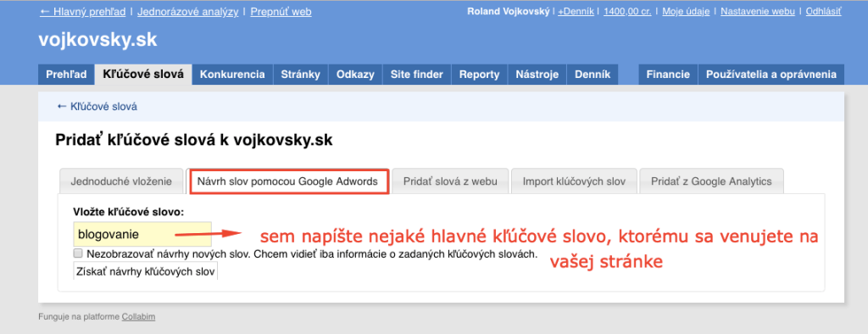Screen dimensions: 868x334
Task: Go to the Reporty tab
Action: click(480, 75)
